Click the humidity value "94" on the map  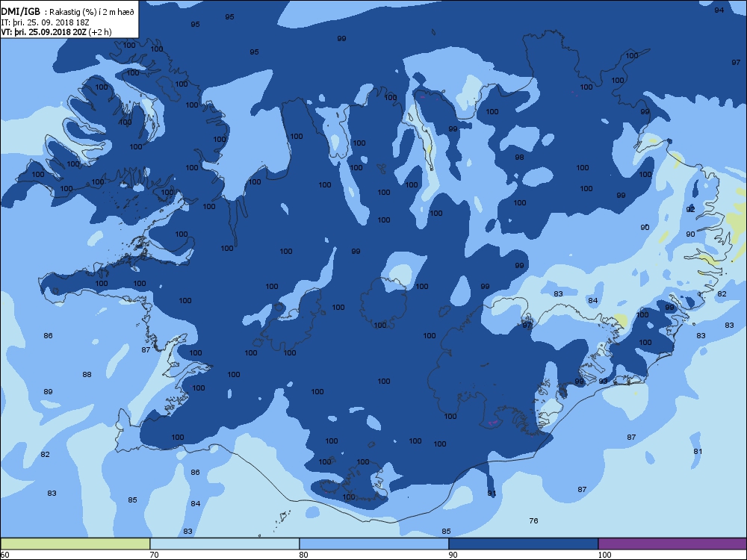pos(719,10)
